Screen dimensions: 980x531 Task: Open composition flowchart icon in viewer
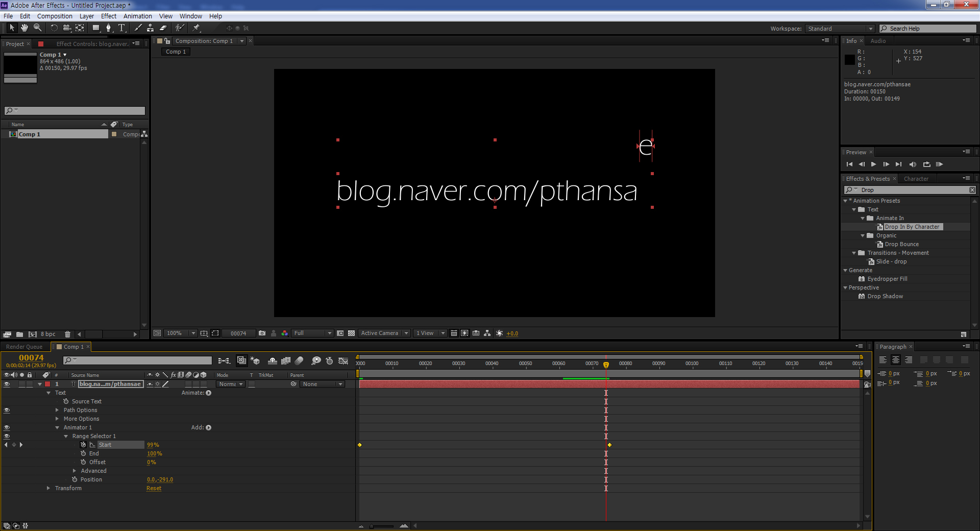pos(487,333)
